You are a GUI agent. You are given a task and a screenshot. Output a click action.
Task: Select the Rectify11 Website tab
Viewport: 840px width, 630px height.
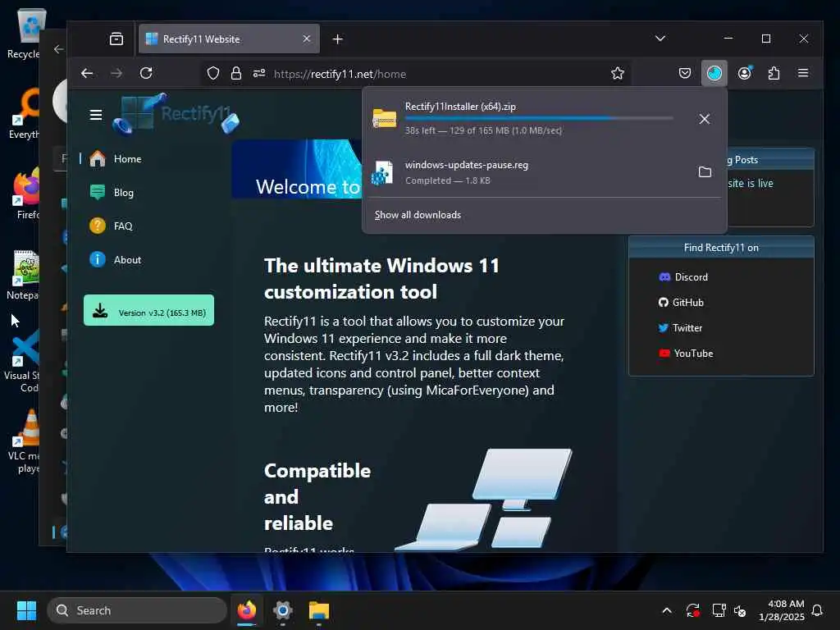[229, 39]
